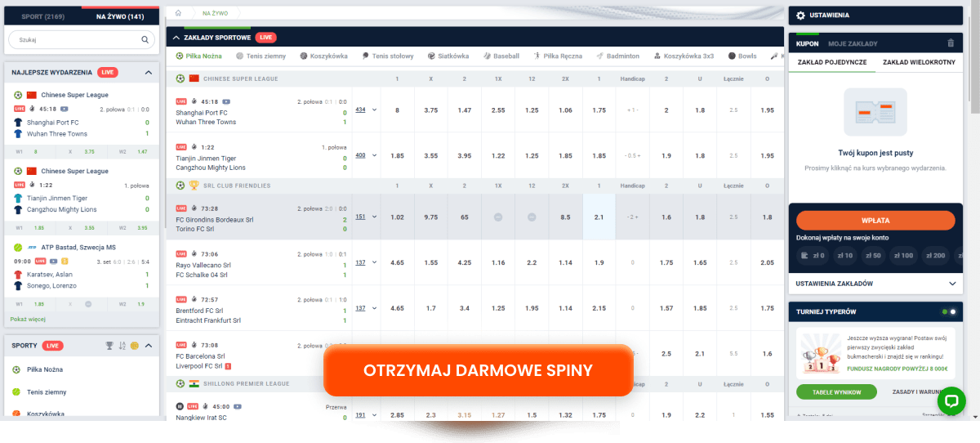Click Otrzymaj Darmowe Spiny banner button
The height and width of the screenshot is (443, 980).
coord(479,370)
